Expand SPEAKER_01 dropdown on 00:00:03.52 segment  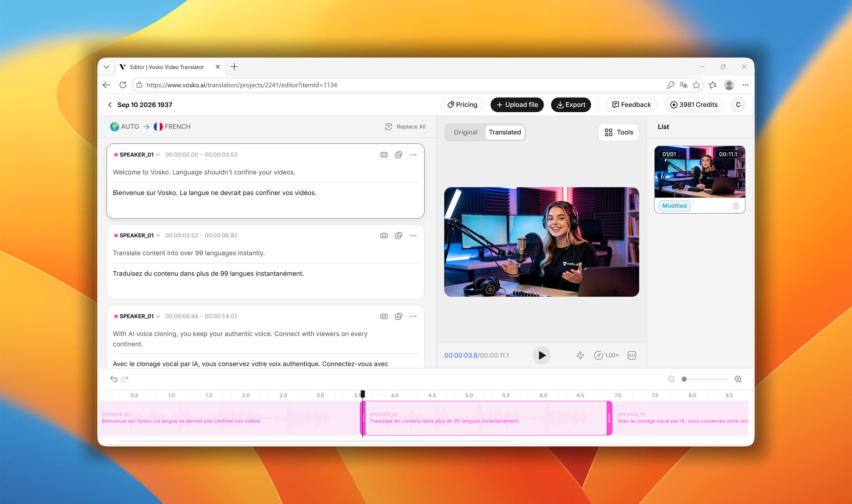pos(158,236)
